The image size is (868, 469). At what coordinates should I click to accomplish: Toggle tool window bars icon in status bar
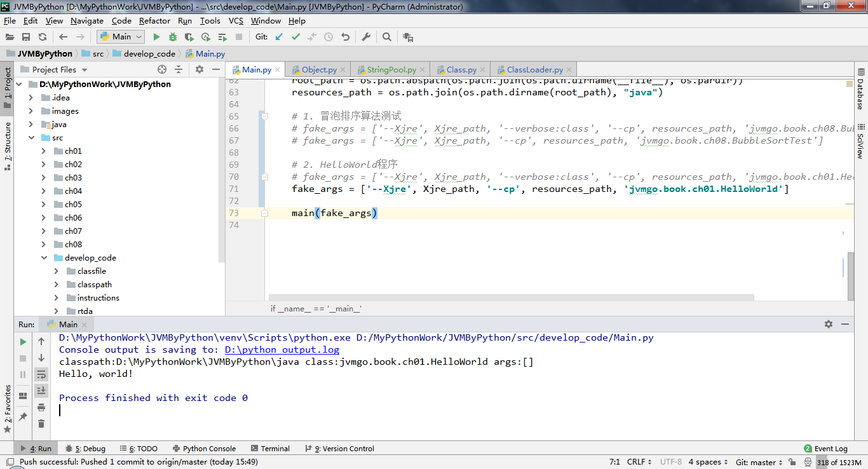click(11, 463)
